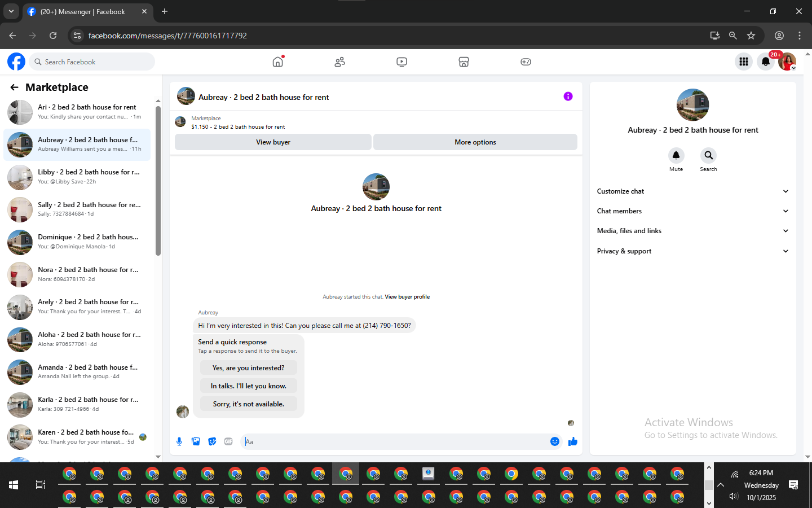Open the Amanda conversation

click(77, 372)
